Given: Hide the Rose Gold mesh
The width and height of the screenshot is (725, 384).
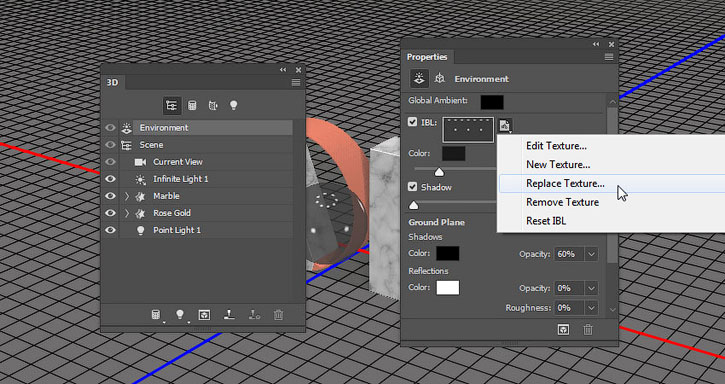Looking at the screenshot, I should coord(110,213).
